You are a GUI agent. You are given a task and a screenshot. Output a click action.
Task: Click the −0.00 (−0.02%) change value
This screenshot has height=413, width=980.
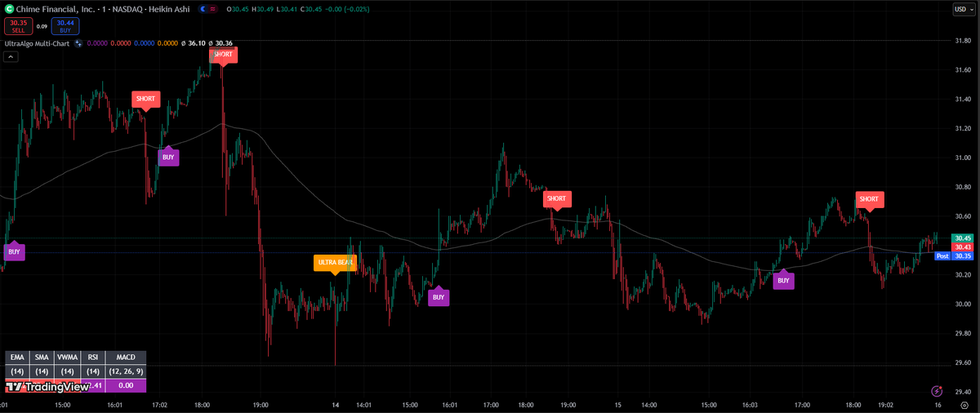(345, 8)
